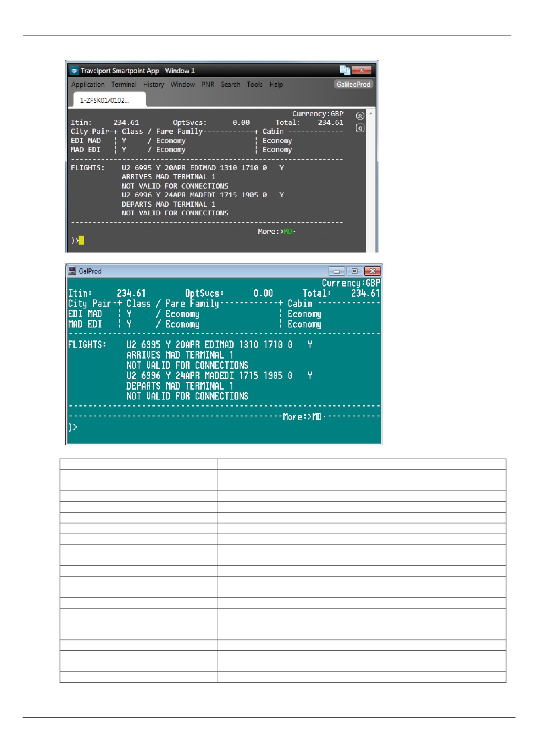The image size is (535, 756).
Task: Click the copy documents icon in Smartpoint title bar
Action: pos(345,70)
